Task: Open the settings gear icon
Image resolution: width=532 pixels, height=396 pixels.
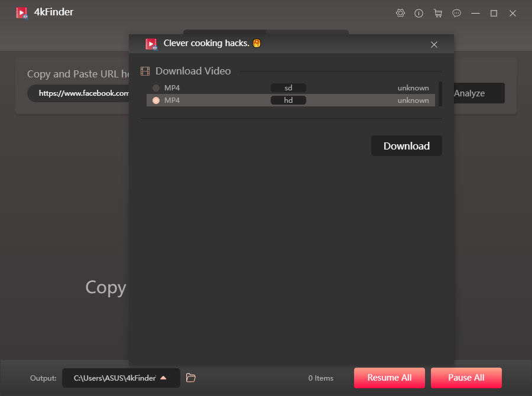Action: [400, 12]
